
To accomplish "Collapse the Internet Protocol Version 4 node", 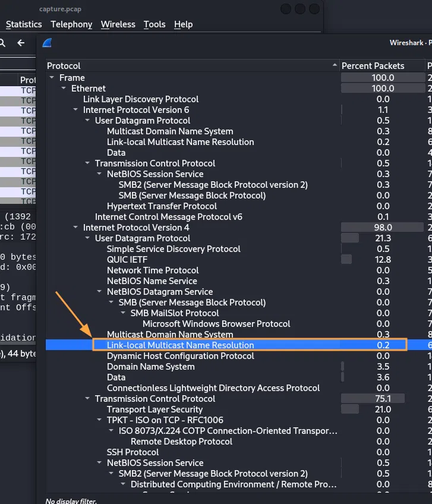I will click(x=75, y=227).
